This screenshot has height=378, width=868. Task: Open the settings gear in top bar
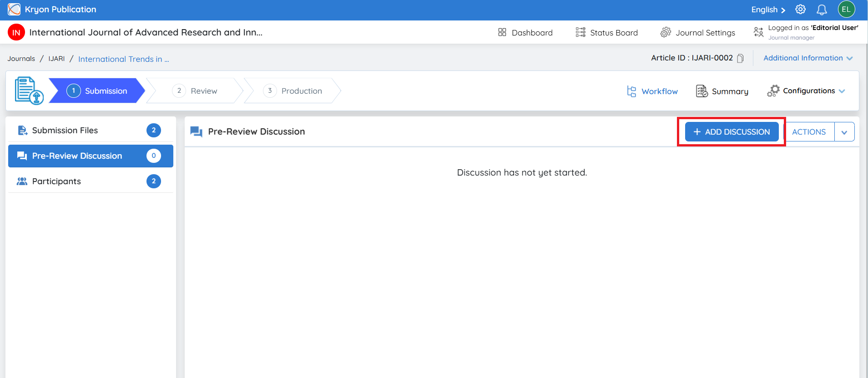pyautogui.click(x=800, y=9)
